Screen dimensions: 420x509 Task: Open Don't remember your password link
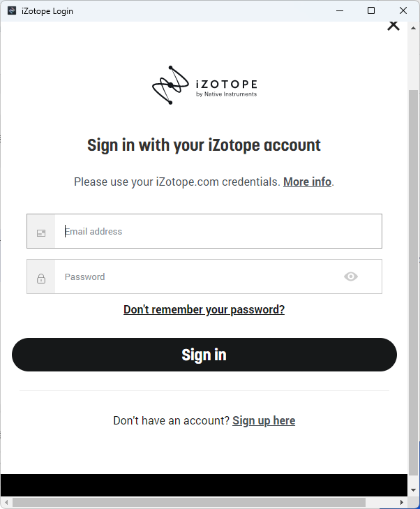click(204, 310)
